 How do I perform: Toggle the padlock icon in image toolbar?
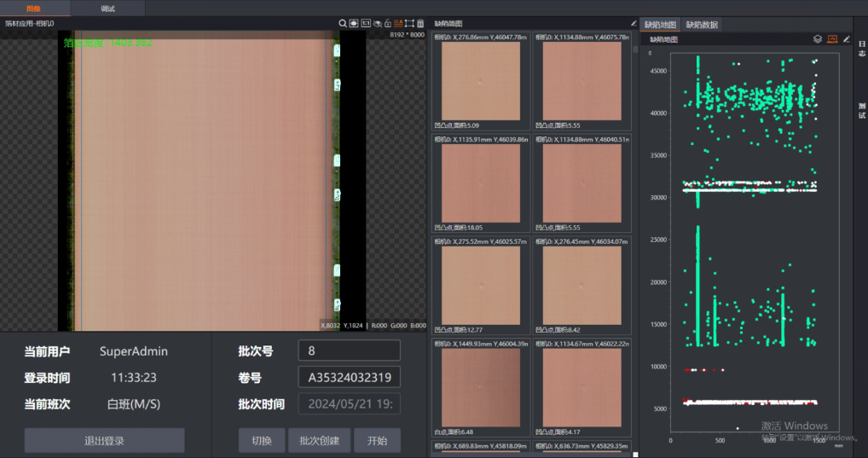(388, 23)
